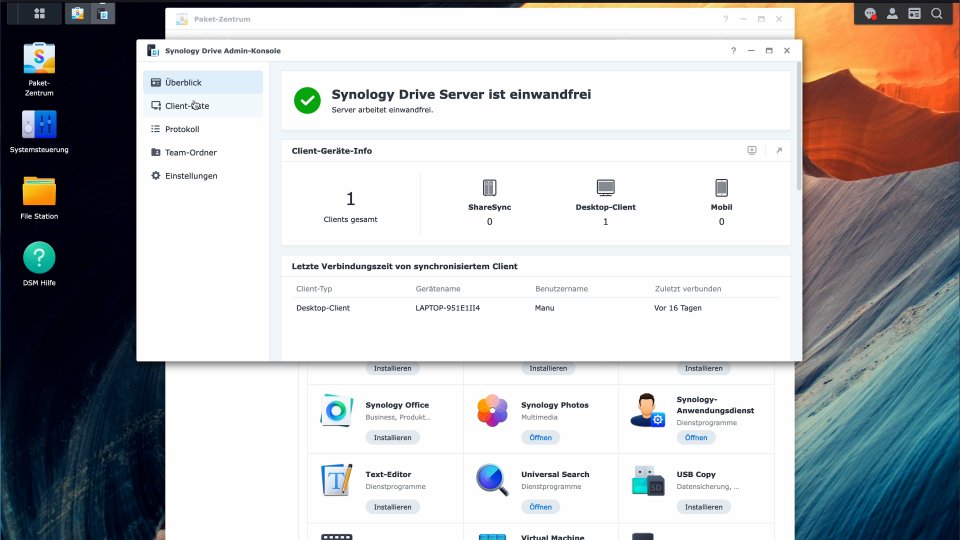The width and height of the screenshot is (960, 540).
Task: Select Überblick in the sidebar
Action: [x=203, y=83]
